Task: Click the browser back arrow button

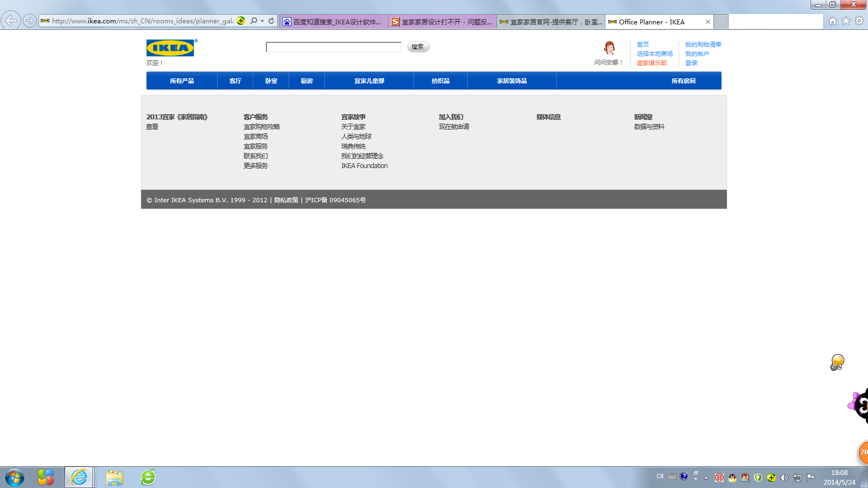Action: point(11,21)
